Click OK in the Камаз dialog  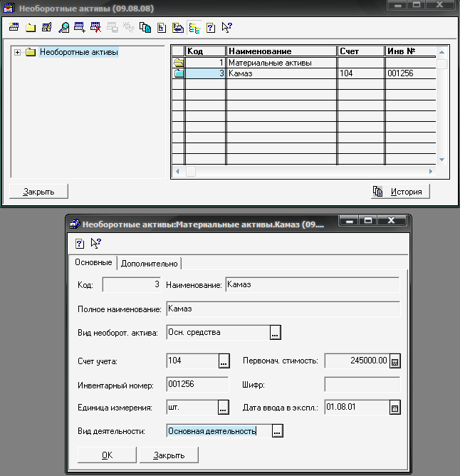pyautogui.click(x=107, y=455)
